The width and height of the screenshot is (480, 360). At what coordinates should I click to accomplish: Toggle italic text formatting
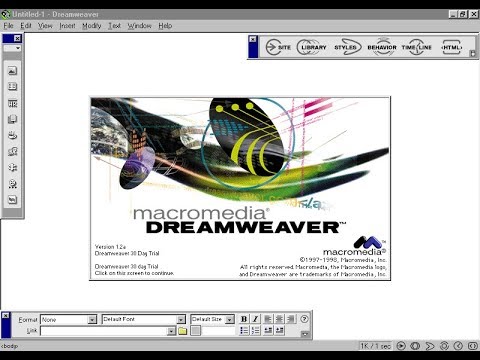255,319
